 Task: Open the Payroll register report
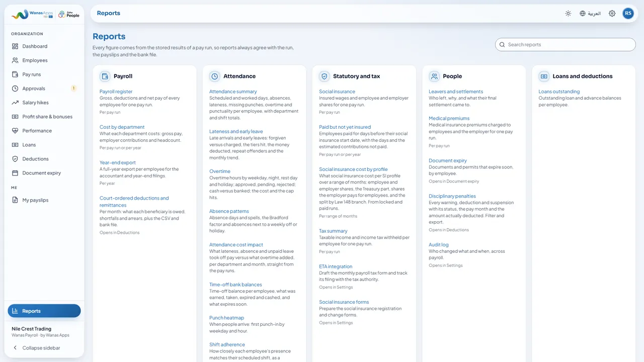[x=116, y=92]
